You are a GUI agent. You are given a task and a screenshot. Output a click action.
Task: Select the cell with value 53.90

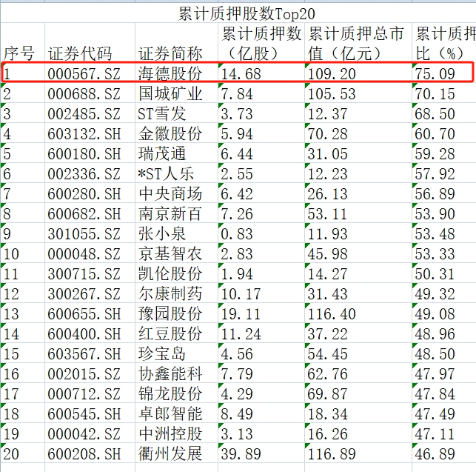pos(444,213)
